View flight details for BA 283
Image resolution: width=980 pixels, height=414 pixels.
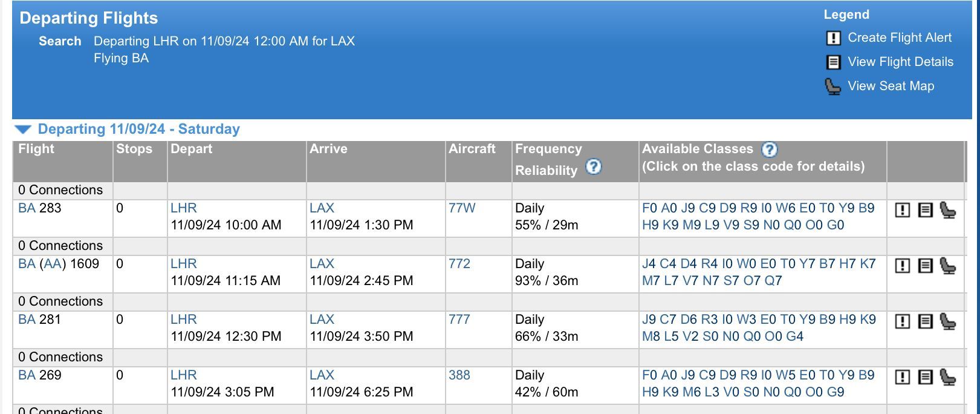(925, 210)
